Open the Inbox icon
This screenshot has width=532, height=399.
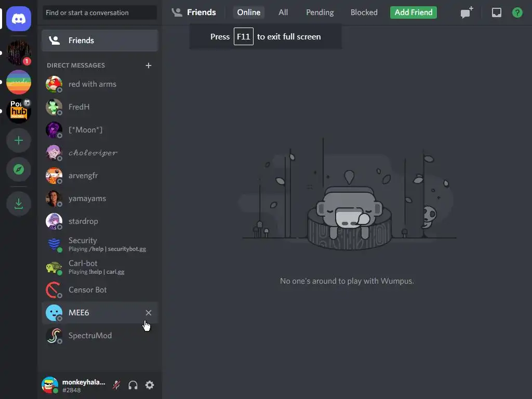[x=496, y=12]
